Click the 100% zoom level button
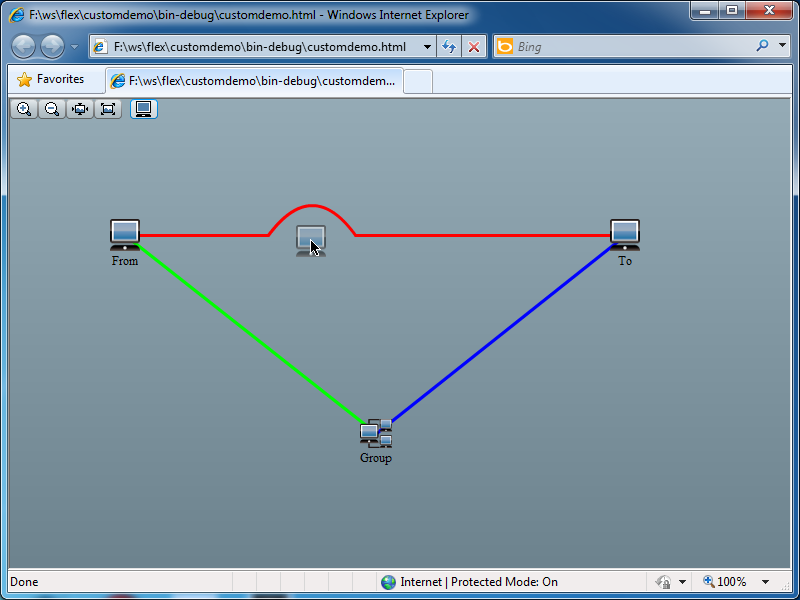The image size is (800, 600). pyautogui.click(x=724, y=582)
